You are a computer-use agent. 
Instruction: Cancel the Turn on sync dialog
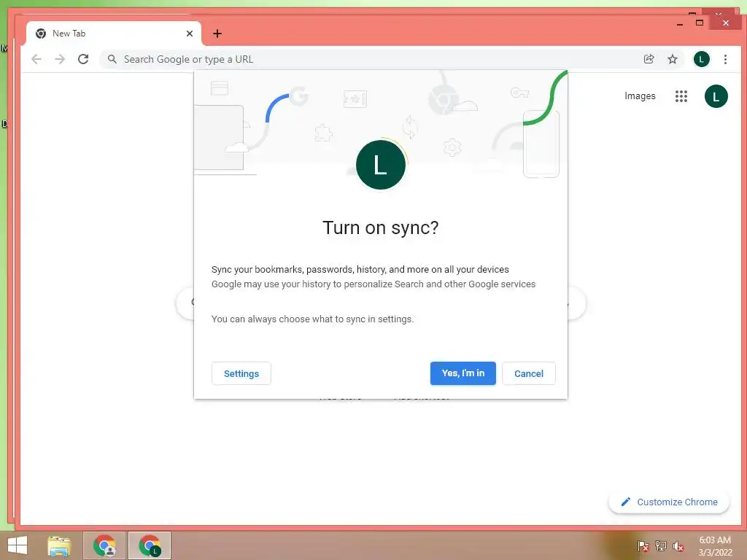[x=529, y=373]
